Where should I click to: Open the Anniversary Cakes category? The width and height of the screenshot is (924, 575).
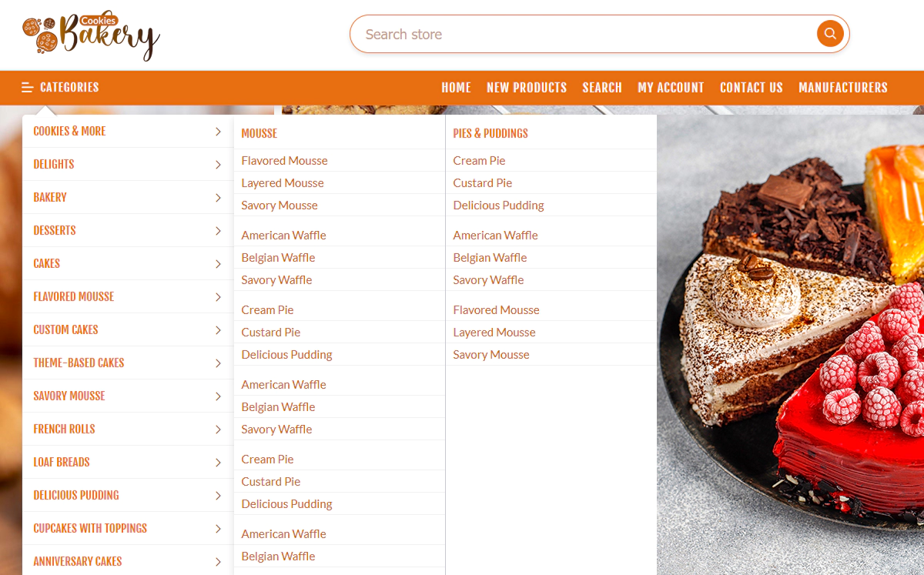tap(78, 561)
